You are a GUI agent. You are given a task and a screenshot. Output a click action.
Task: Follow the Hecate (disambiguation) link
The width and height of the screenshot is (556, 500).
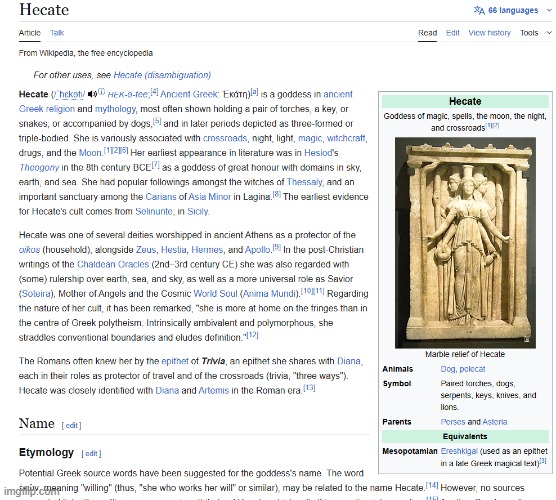coord(162,75)
